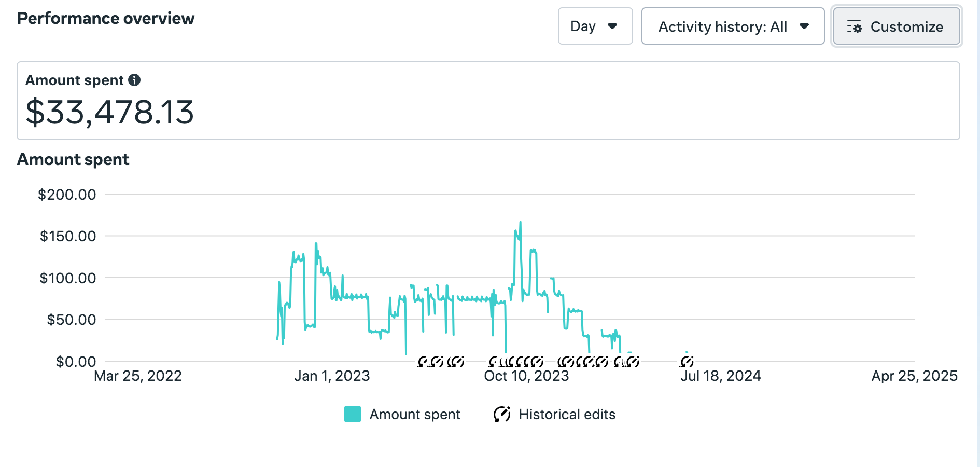Expand the Activity history: All dropdown

click(x=732, y=26)
